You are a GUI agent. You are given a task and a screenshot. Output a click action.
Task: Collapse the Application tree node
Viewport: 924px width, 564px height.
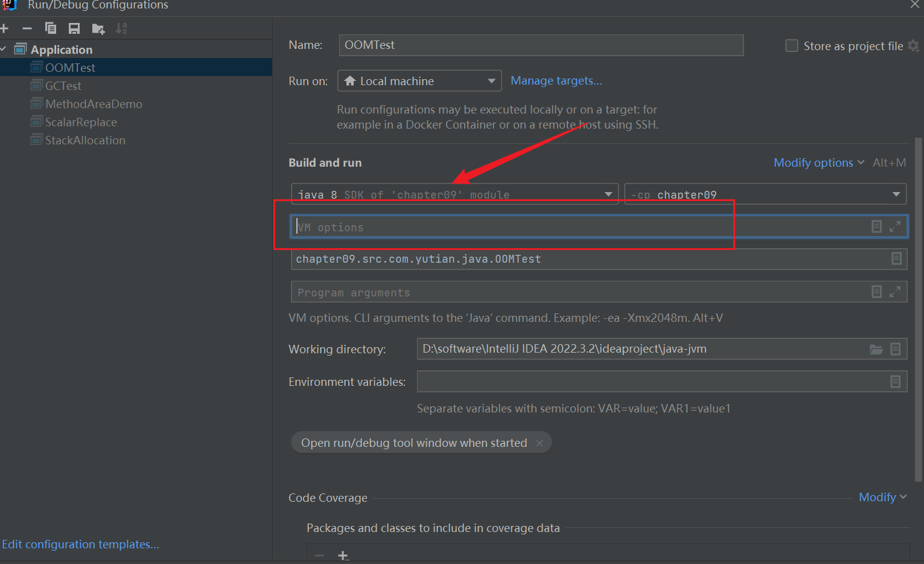coord(4,49)
